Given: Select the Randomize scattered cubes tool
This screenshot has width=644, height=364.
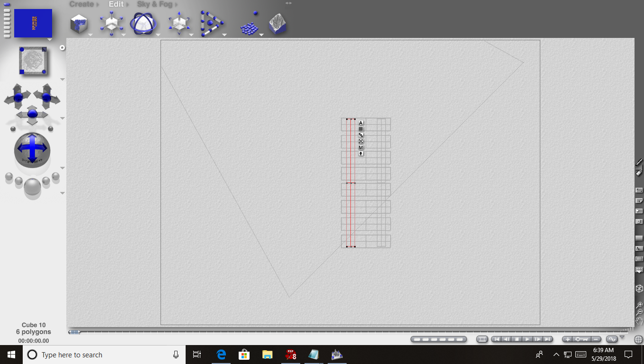Looking at the screenshot, I should (249, 24).
